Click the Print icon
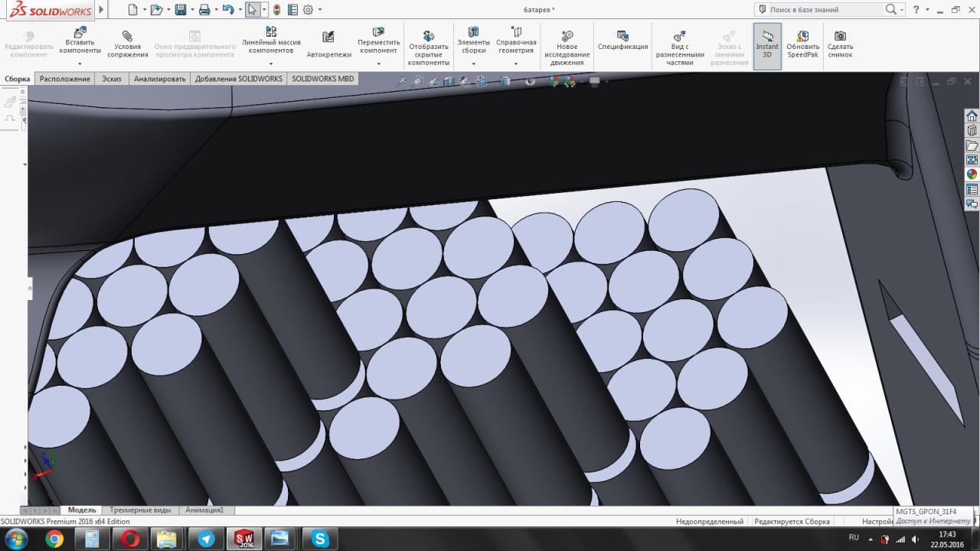The image size is (980, 551). (x=204, y=10)
